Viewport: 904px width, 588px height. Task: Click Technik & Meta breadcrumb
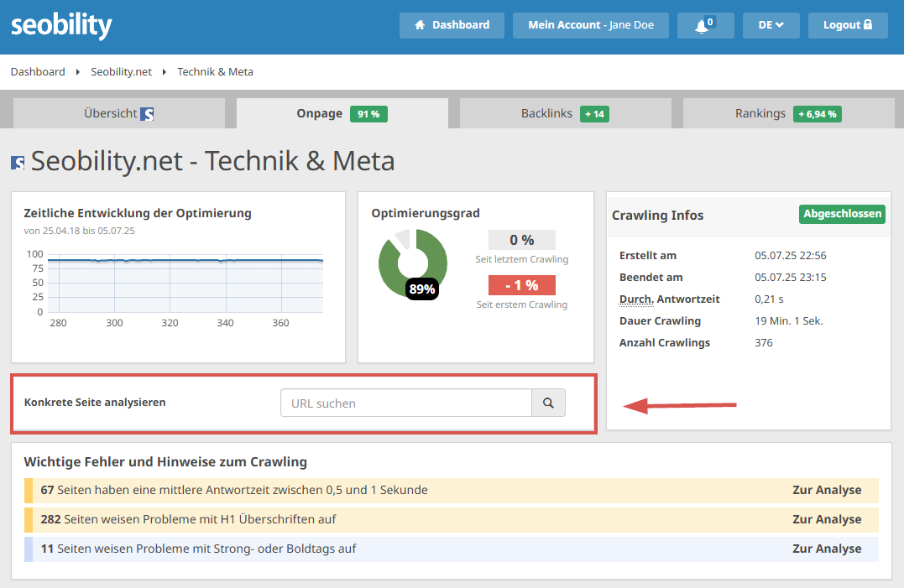coord(215,72)
